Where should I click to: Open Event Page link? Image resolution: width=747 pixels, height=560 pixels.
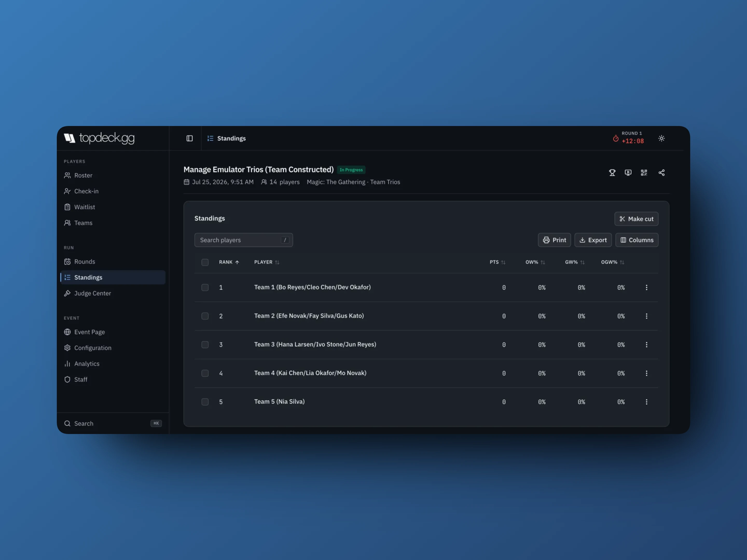click(113, 332)
